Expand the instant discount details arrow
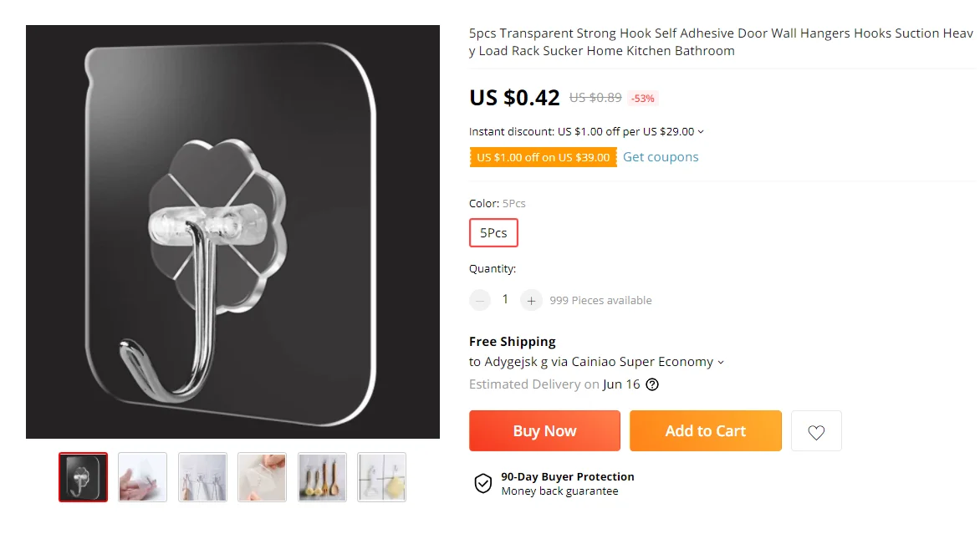Viewport: 980px width, 534px height. click(x=701, y=132)
